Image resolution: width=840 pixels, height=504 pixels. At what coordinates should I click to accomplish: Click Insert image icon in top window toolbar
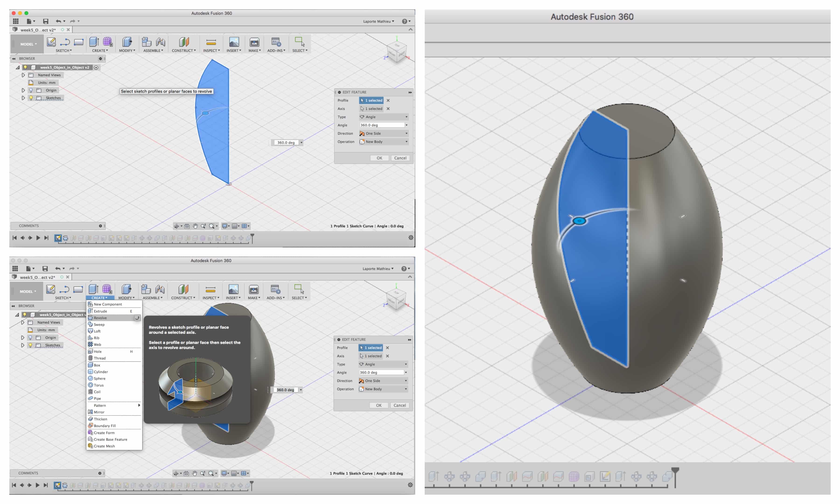(234, 42)
